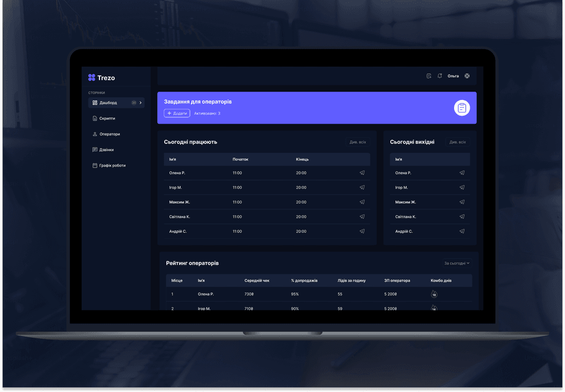Click the Середній чек column header
This screenshot has width=565, height=392.
click(257, 281)
